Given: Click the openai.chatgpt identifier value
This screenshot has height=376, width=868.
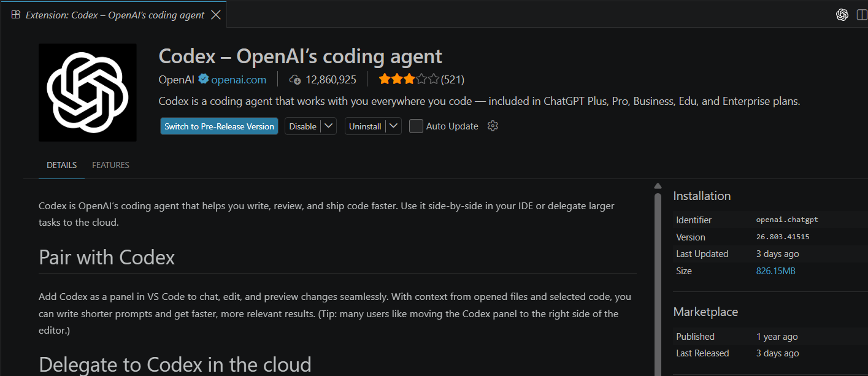Looking at the screenshot, I should click(x=787, y=220).
